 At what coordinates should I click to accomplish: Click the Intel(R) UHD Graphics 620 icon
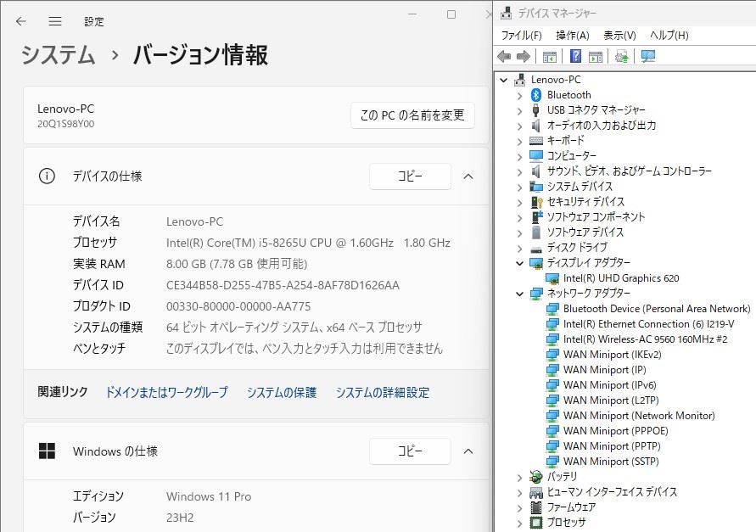[552, 278]
